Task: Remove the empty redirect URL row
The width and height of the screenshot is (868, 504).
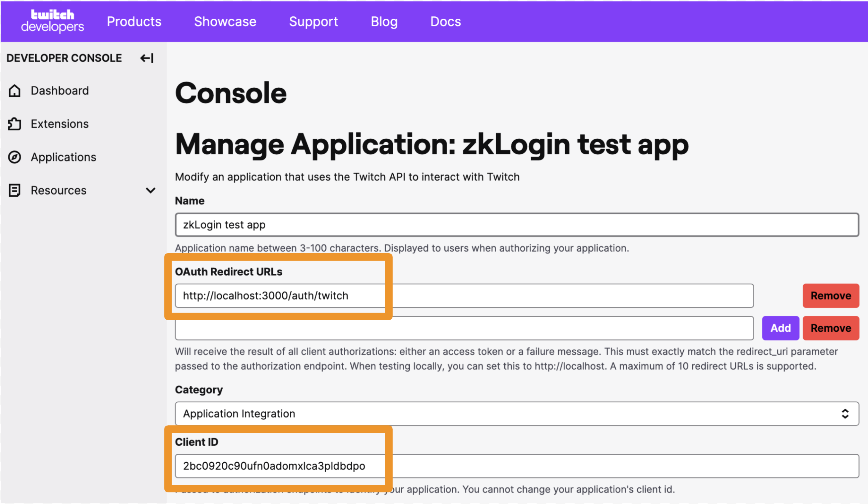Action: [x=831, y=328]
